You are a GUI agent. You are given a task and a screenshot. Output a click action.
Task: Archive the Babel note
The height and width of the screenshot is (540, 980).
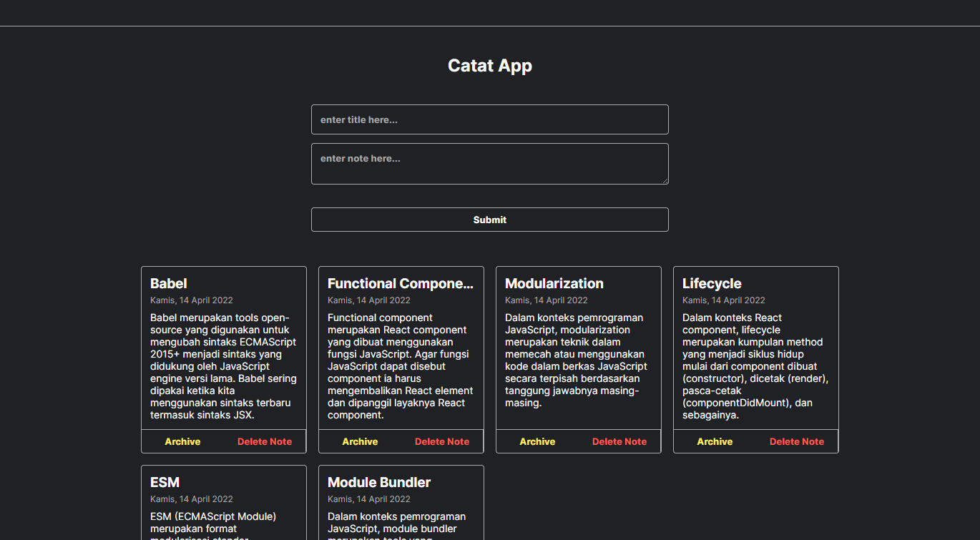pos(182,441)
